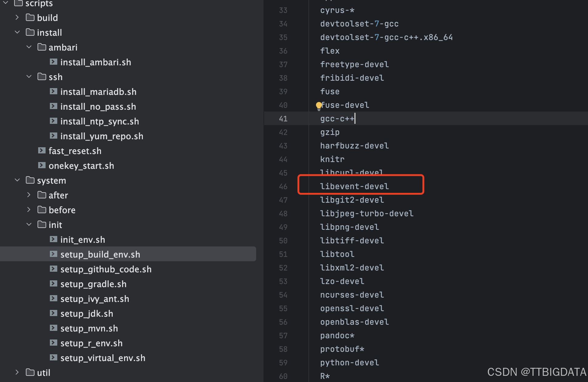
Task: Click the ssh folder icon
Action: pos(42,76)
